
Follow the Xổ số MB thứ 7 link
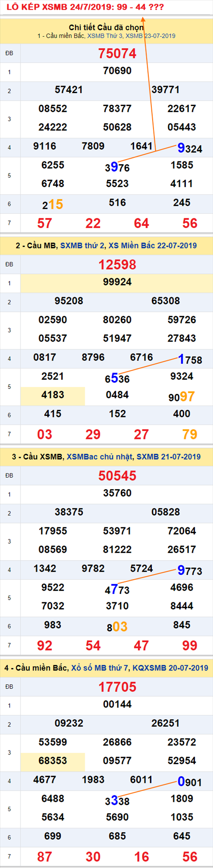coord(100,668)
